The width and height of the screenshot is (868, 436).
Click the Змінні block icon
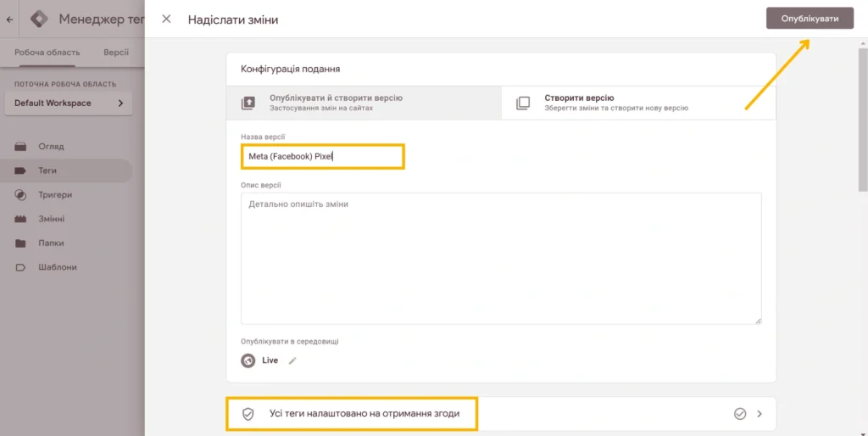coord(20,219)
